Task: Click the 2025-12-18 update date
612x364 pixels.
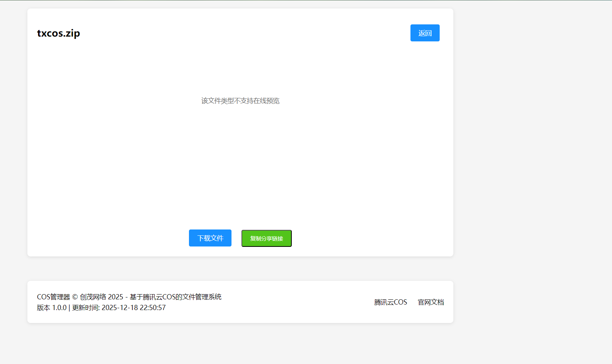Action: (x=119, y=308)
